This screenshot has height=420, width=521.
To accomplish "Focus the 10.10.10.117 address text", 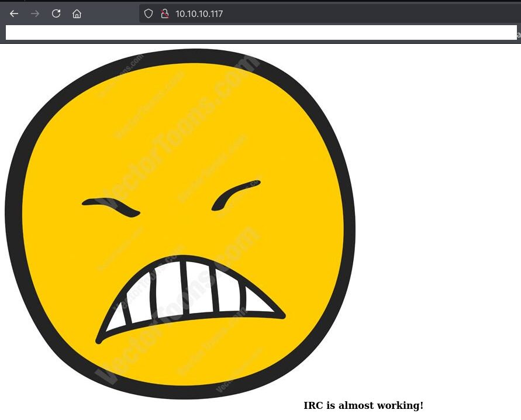I will [x=199, y=13].
